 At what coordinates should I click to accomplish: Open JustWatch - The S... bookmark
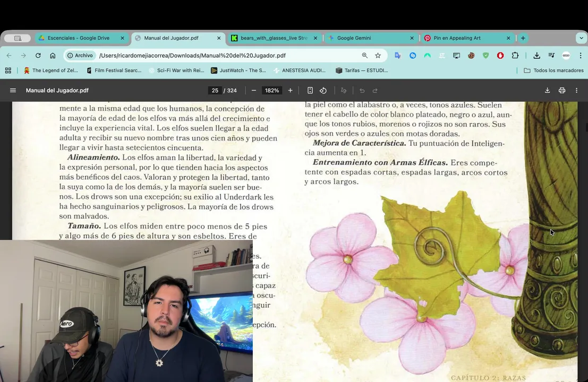point(238,71)
